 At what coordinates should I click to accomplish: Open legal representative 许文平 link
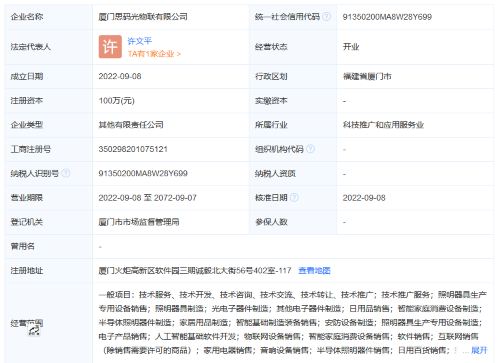coord(140,41)
